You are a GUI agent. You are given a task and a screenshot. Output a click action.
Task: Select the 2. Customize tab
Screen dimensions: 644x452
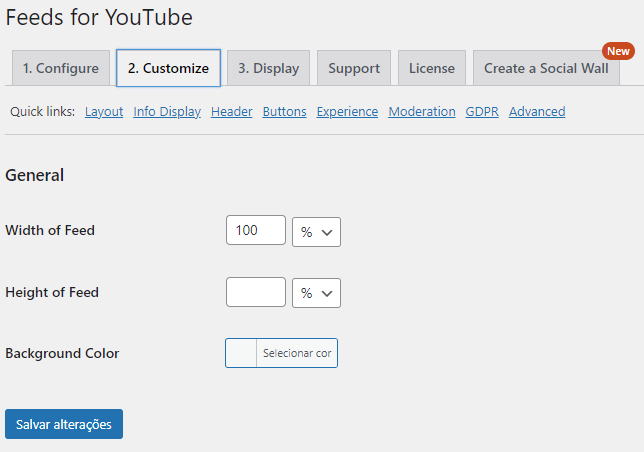click(x=168, y=68)
